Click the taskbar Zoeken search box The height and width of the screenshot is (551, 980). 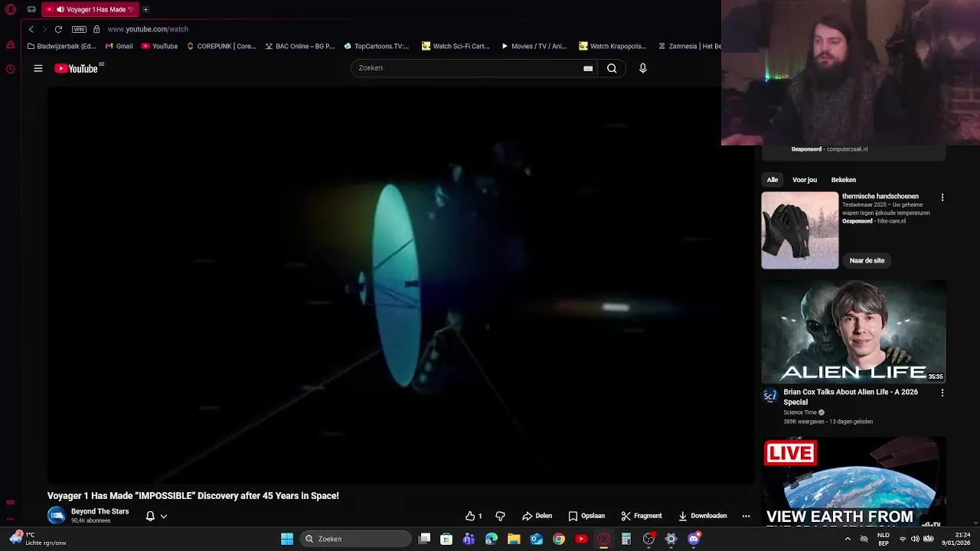click(x=355, y=539)
